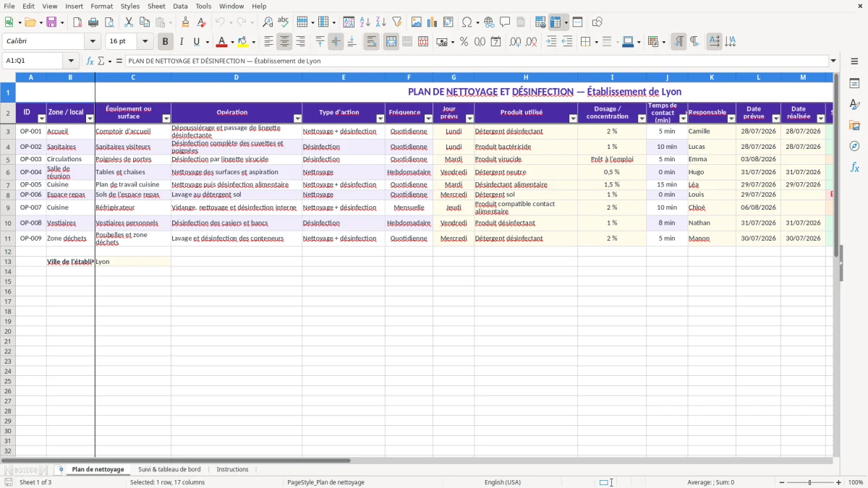Screen dimensions: 868x488
Task: Toggle Center Horizontally alignment
Action: (284, 42)
